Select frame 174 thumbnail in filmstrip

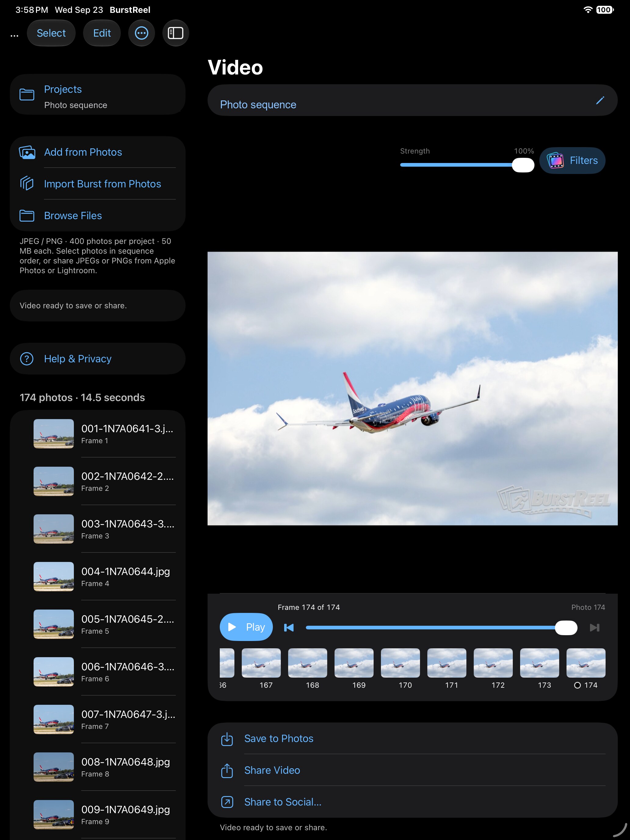click(x=585, y=663)
